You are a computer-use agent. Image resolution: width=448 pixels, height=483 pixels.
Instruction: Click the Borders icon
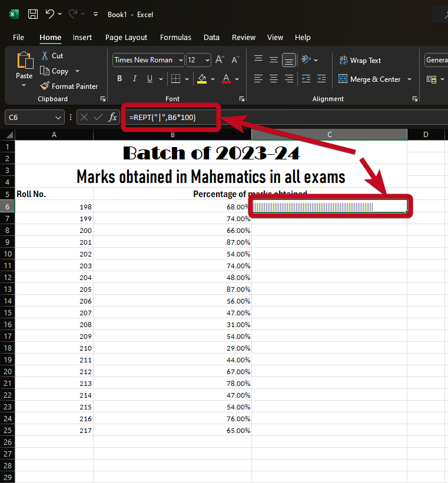tap(176, 79)
